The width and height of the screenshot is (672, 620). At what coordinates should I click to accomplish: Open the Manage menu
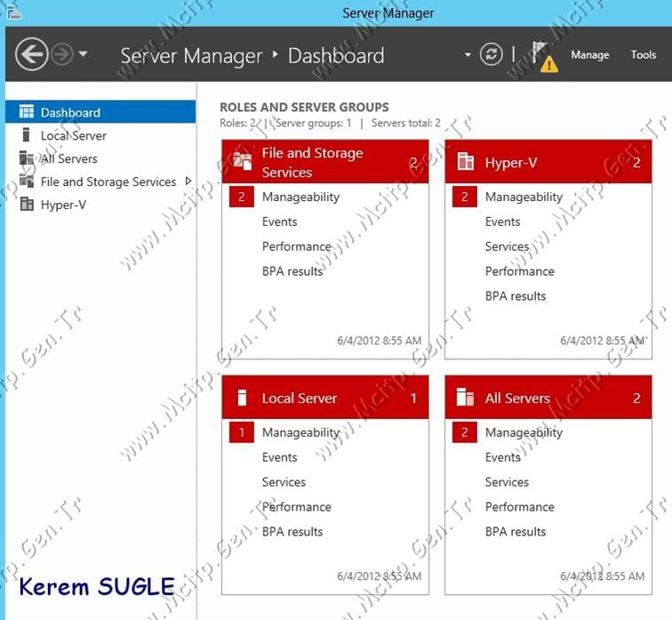589,55
